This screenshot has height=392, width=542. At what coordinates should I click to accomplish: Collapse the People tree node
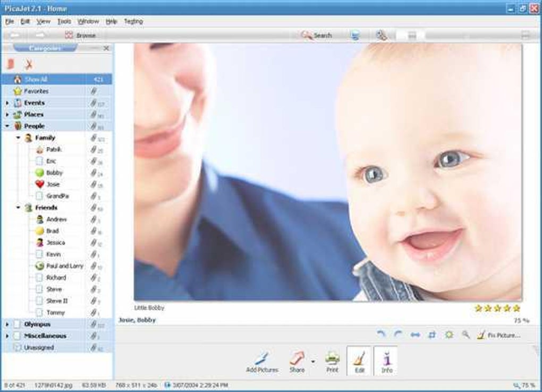[x=6, y=126]
